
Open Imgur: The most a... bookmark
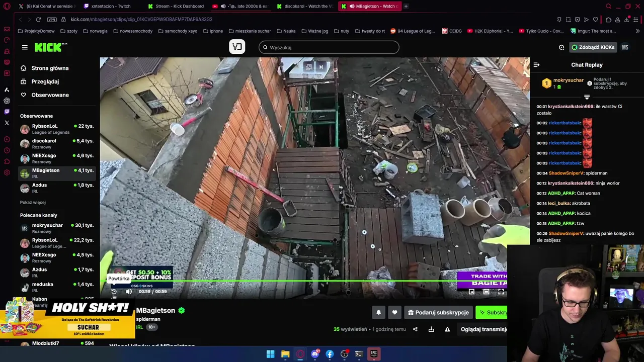[x=593, y=31]
